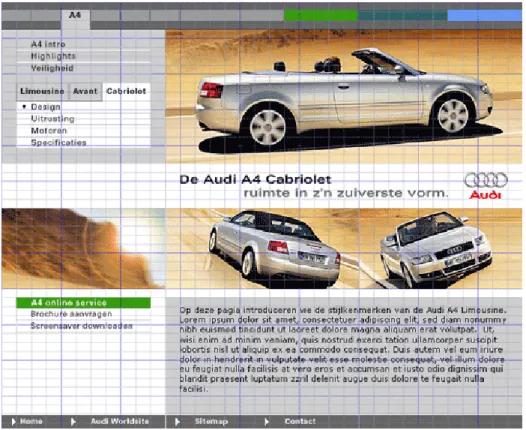The image size is (526, 430).
Task: Go to the Veiligheid section
Action: pos(52,68)
